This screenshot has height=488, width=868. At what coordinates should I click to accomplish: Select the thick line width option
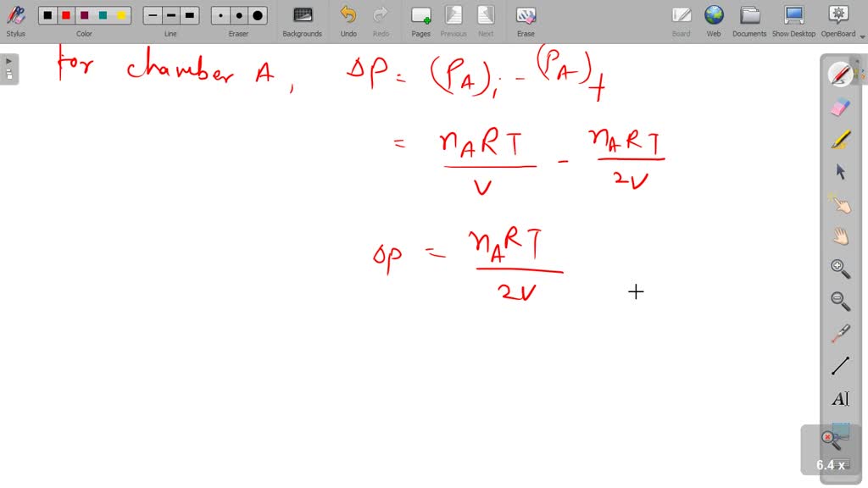(190, 14)
